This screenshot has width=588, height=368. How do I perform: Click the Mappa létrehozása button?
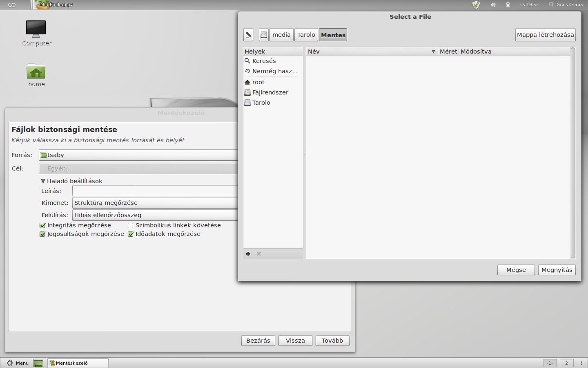tap(546, 35)
